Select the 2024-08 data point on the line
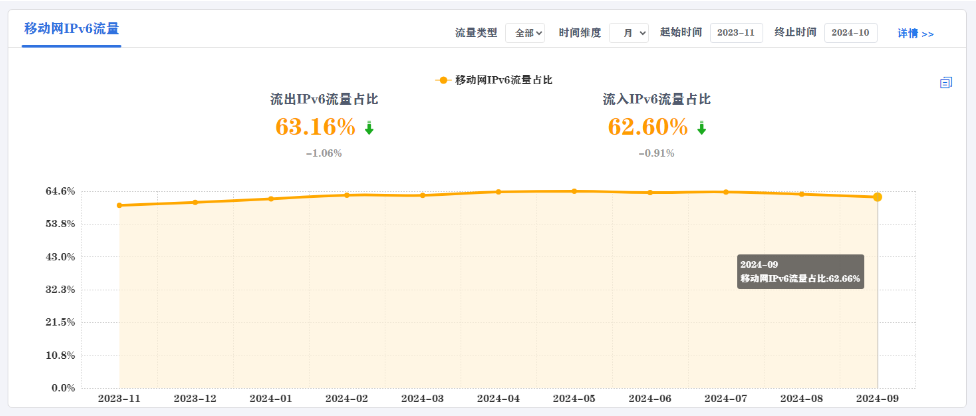The image size is (976, 416). pos(802,194)
